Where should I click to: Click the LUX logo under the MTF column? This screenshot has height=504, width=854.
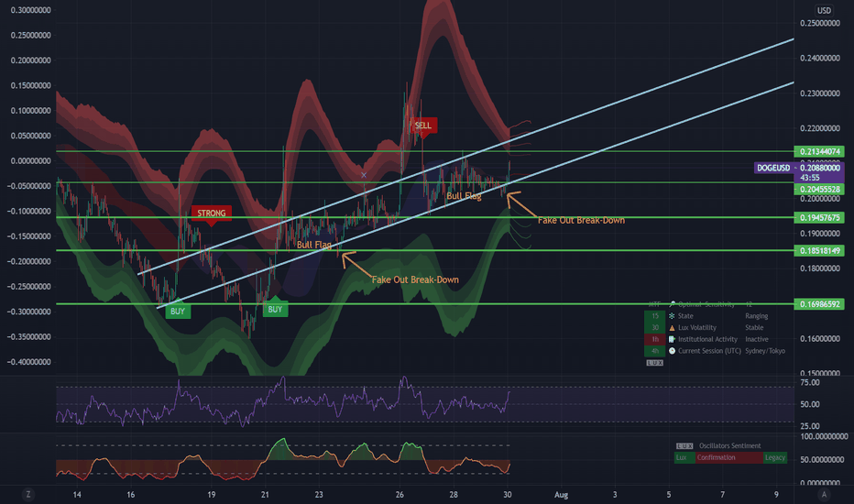pyautogui.click(x=654, y=362)
